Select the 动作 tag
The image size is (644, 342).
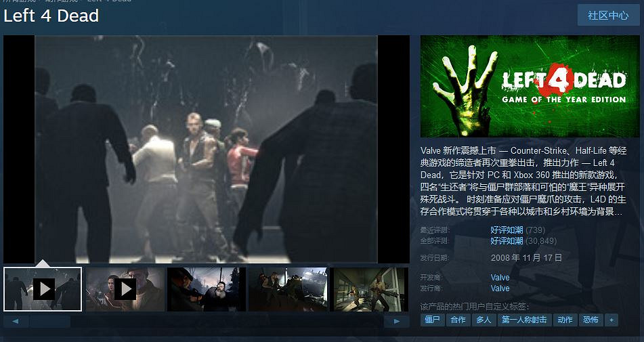(565, 320)
